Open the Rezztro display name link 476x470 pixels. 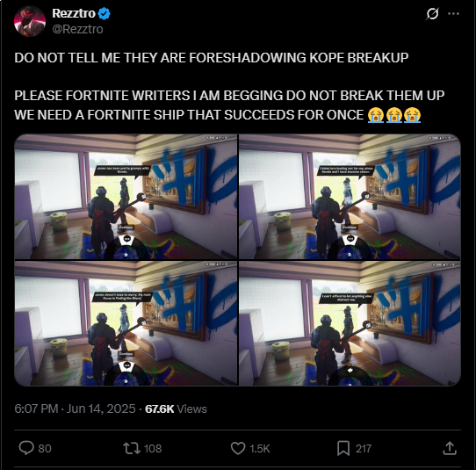coord(74,13)
